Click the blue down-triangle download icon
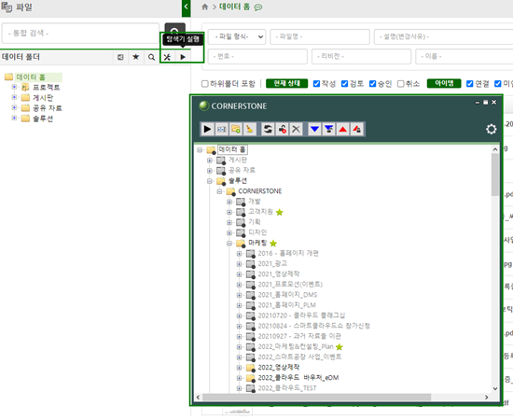Image resolution: width=513 pixels, height=420 pixels. (x=314, y=129)
